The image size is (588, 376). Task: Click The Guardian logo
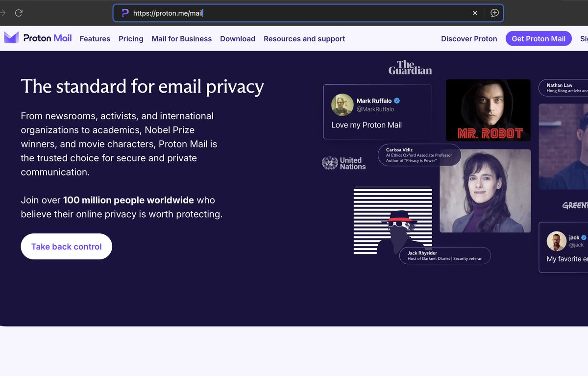tap(410, 68)
